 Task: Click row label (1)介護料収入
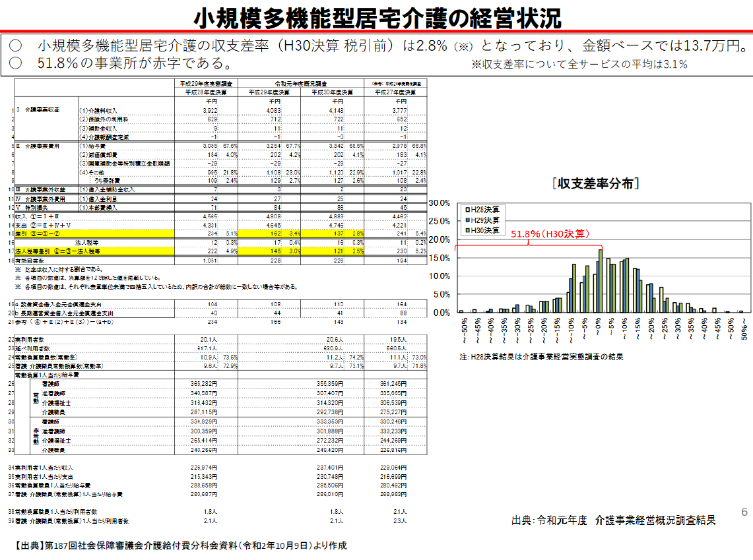click(x=98, y=111)
